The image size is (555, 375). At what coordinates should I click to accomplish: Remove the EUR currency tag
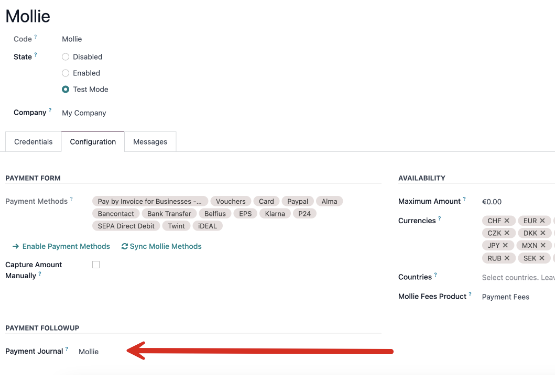[542, 221]
